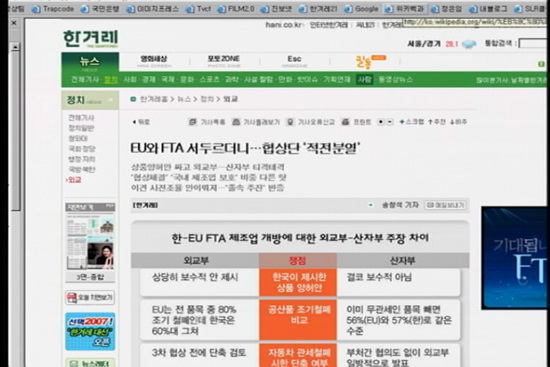Select red 외교 in the left sidebar
This screenshot has width=550, height=367.
pyautogui.click(x=74, y=180)
